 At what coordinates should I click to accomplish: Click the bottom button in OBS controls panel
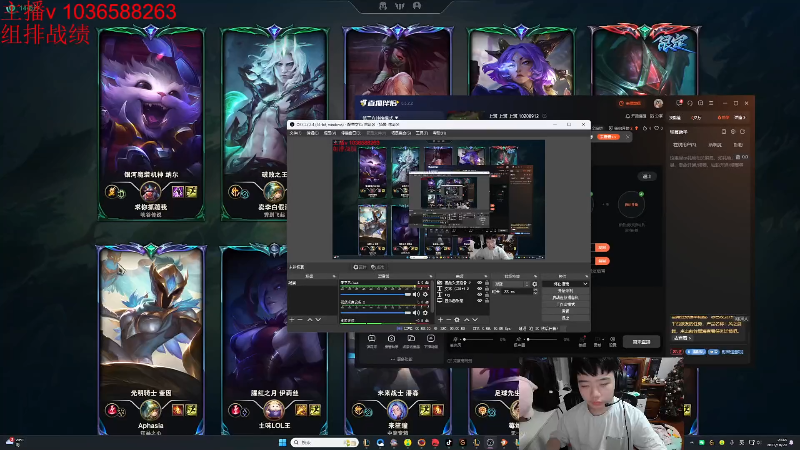point(565,318)
